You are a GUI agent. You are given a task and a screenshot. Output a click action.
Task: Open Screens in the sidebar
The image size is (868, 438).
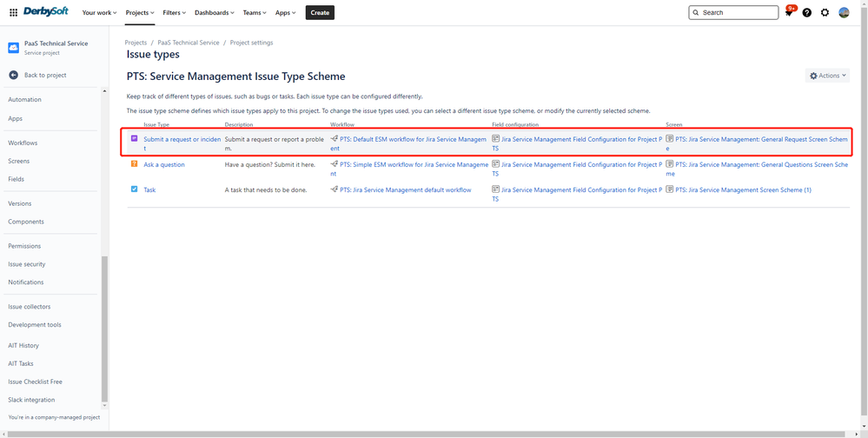[19, 161]
